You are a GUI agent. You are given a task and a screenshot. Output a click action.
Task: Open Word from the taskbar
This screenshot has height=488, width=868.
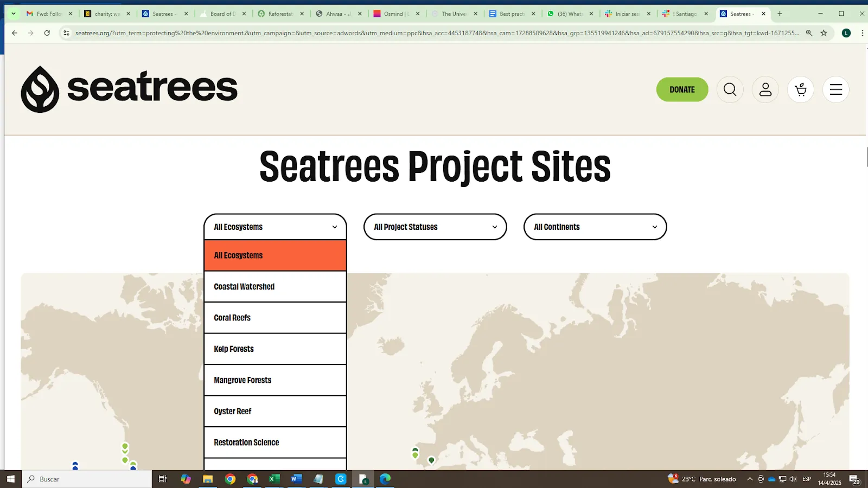(296, 479)
